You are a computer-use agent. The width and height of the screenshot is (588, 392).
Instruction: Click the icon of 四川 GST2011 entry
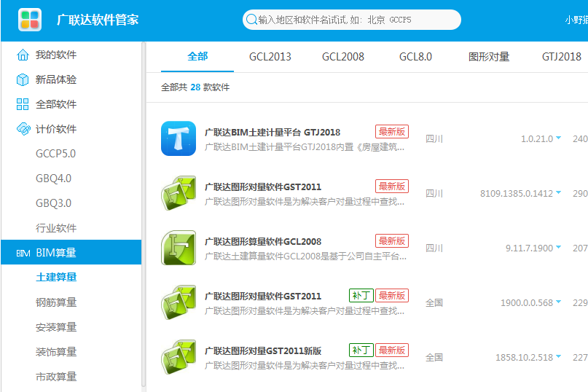pos(179,193)
